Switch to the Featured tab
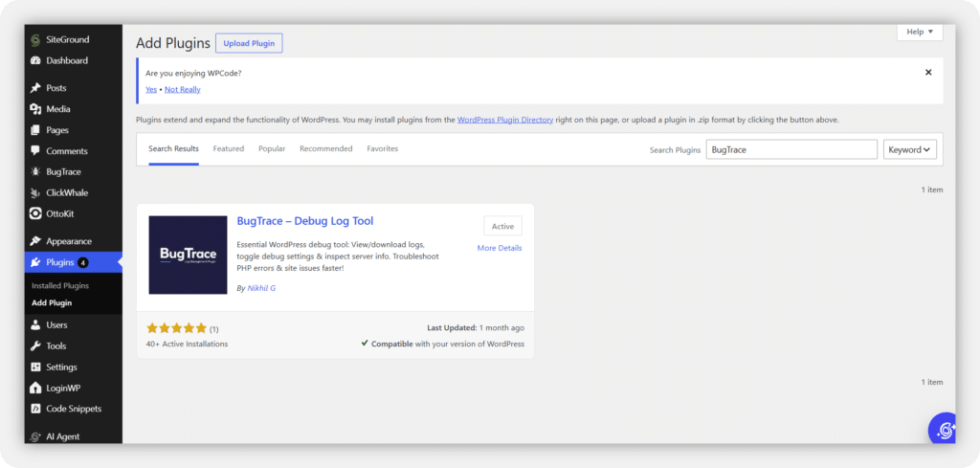980x468 pixels. [228, 148]
